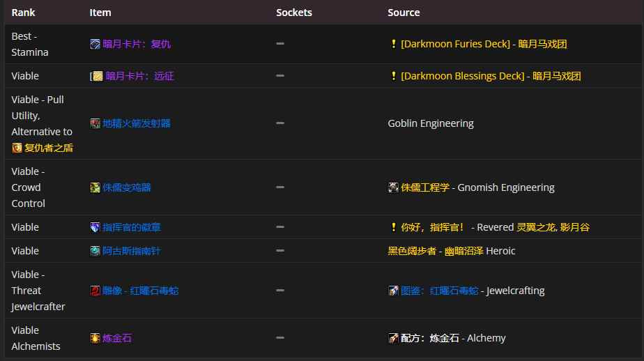The width and height of the screenshot is (644, 361).
Task: Click the 'Alchemy' source text
Action: click(486, 339)
